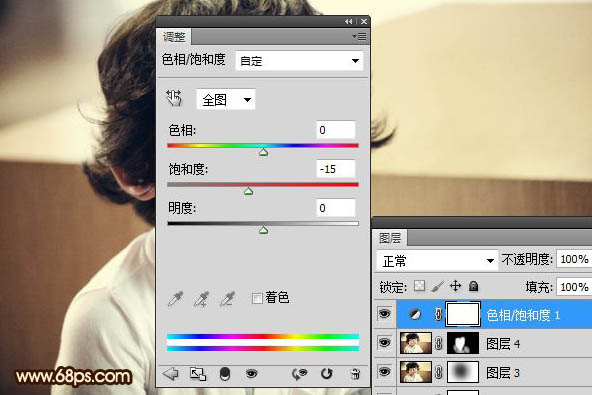Click the view previous state icon
Screen dimensions: 592x395
(x=300, y=373)
